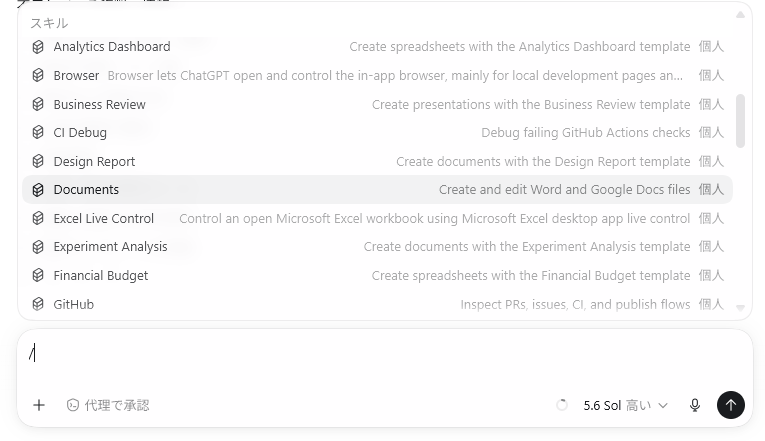
Task: Pick the Business Review skill
Action: 377,104
